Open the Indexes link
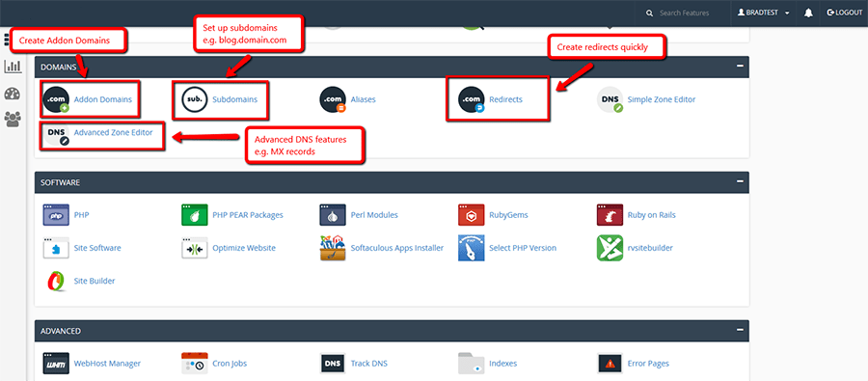 (x=503, y=364)
